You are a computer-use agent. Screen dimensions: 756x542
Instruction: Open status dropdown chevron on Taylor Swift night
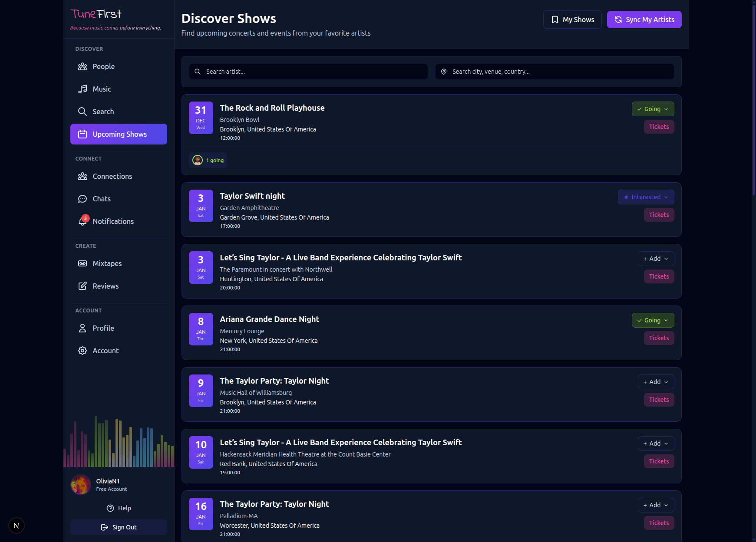coord(667,197)
